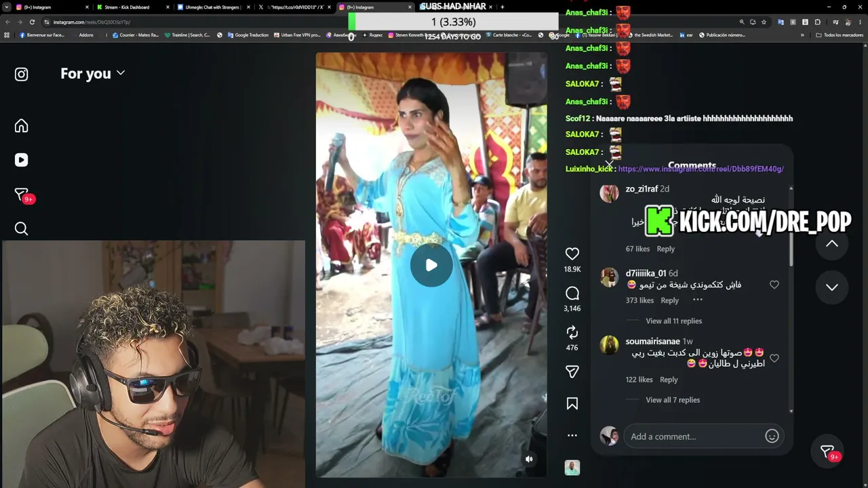The image size is (868, 488).
Task: Open the Chrome three-dot menu
Action: (860, 22)
